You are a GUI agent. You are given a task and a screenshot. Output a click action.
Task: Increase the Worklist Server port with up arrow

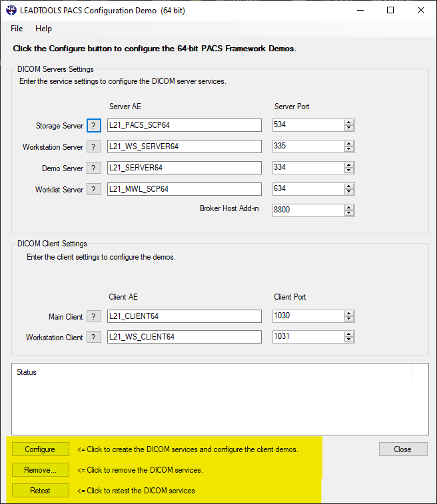(349, 186)
